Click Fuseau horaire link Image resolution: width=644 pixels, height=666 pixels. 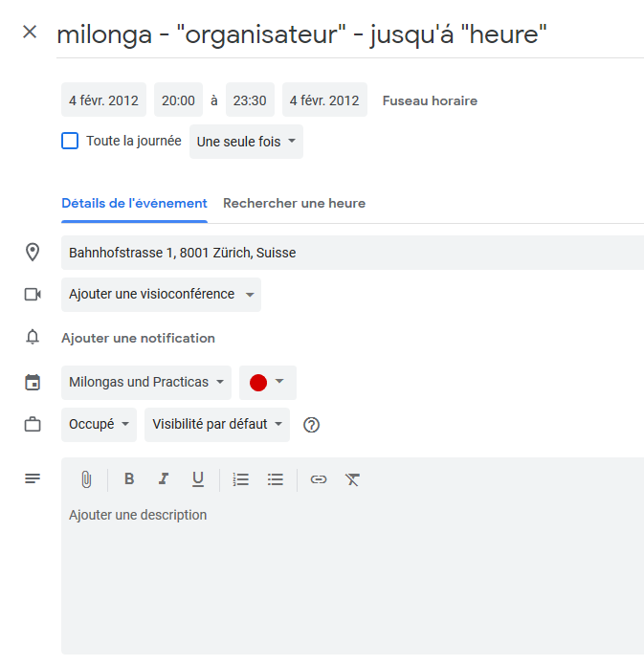tap(430, 100)
